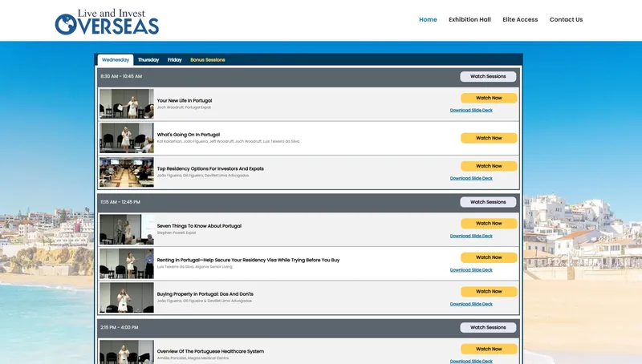Download slide deck for Seven Things To Know
This screenshot has width=642, height=364.
(471, 236)
